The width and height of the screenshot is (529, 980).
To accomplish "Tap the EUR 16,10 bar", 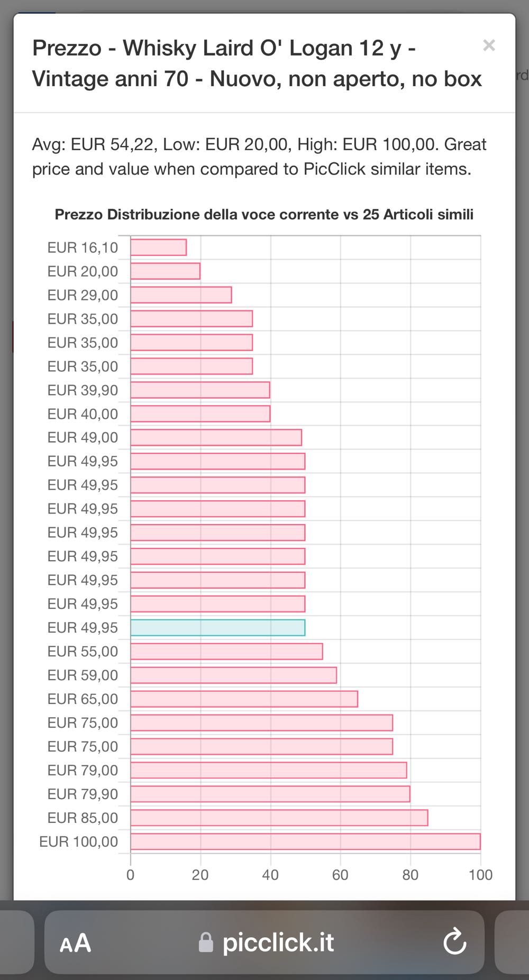I will [158, 248].
